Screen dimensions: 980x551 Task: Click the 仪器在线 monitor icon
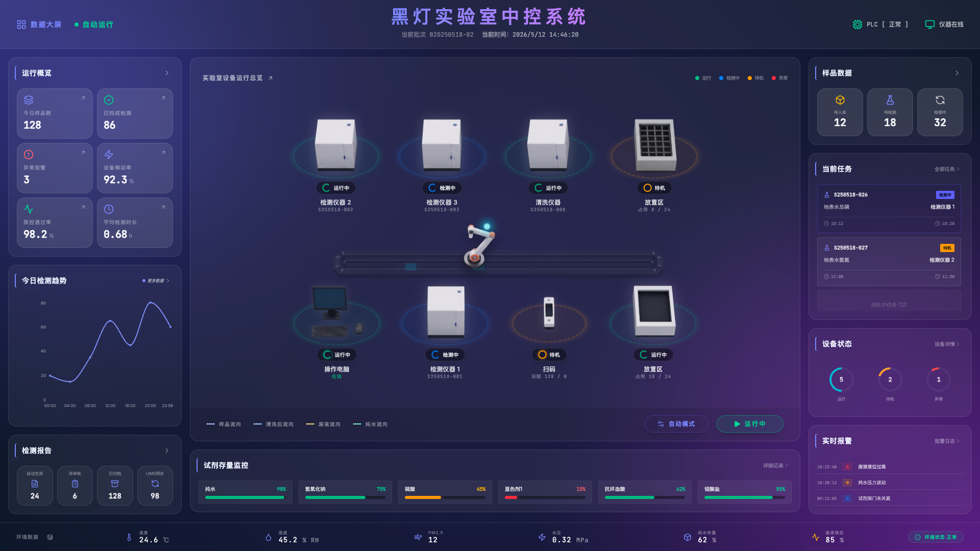pyautogui.click(x=930, y=24)
